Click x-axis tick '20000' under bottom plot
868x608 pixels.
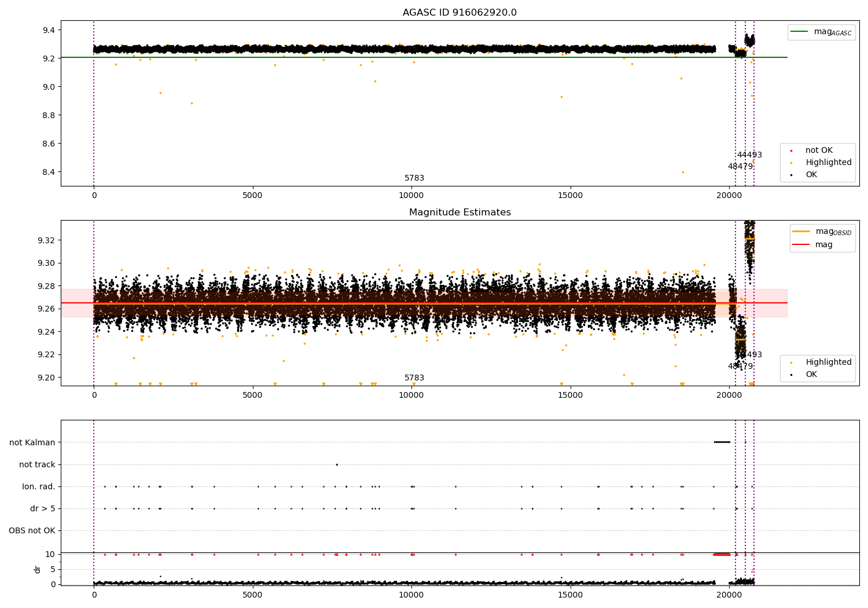tap(729, 594)
